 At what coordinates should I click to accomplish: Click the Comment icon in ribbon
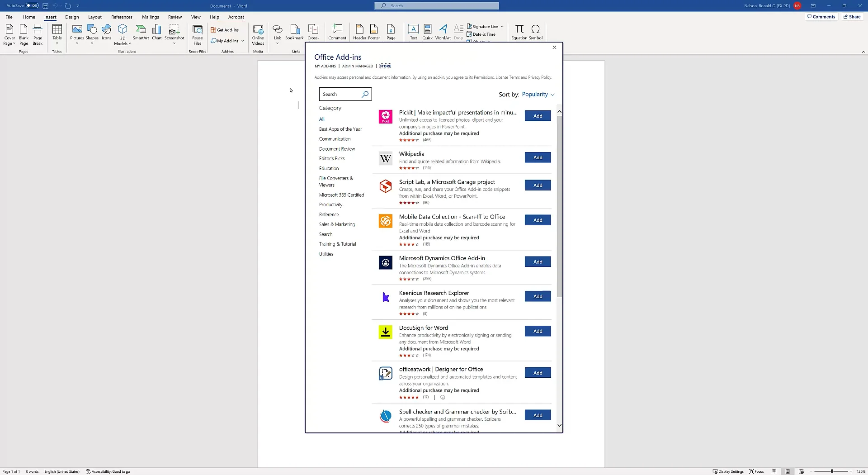[x=337, y=33]
